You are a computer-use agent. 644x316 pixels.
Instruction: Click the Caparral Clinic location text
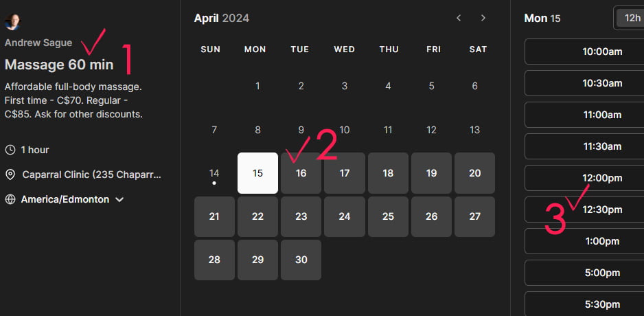coord(91,175)
